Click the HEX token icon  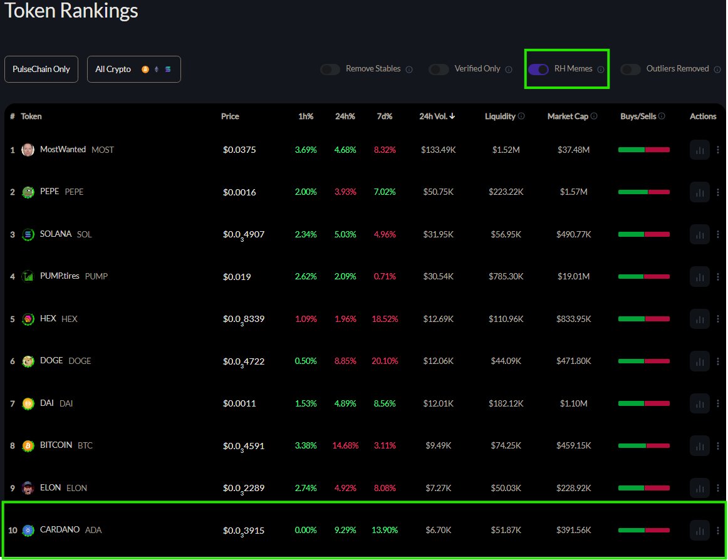(28, 319)
